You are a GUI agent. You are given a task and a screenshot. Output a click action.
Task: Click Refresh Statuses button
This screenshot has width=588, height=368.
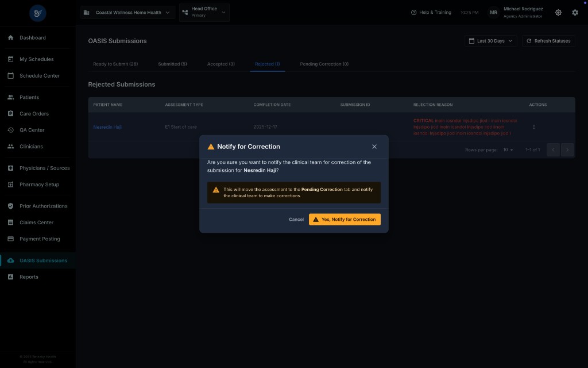[548, 41]
